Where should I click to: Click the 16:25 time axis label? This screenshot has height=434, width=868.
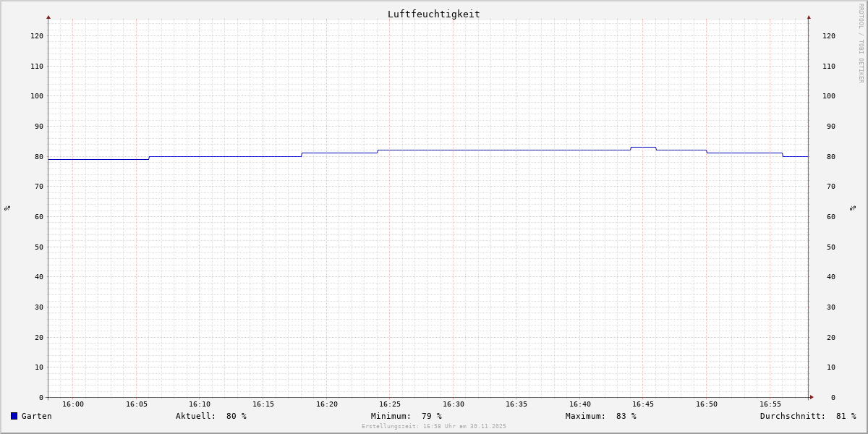coord(390,404)
